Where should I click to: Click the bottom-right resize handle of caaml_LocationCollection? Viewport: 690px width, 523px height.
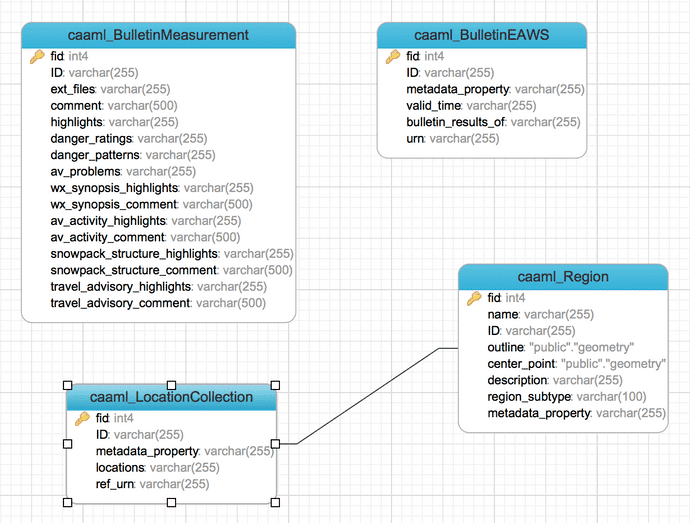pyautogui.click(x=275, y=502)
